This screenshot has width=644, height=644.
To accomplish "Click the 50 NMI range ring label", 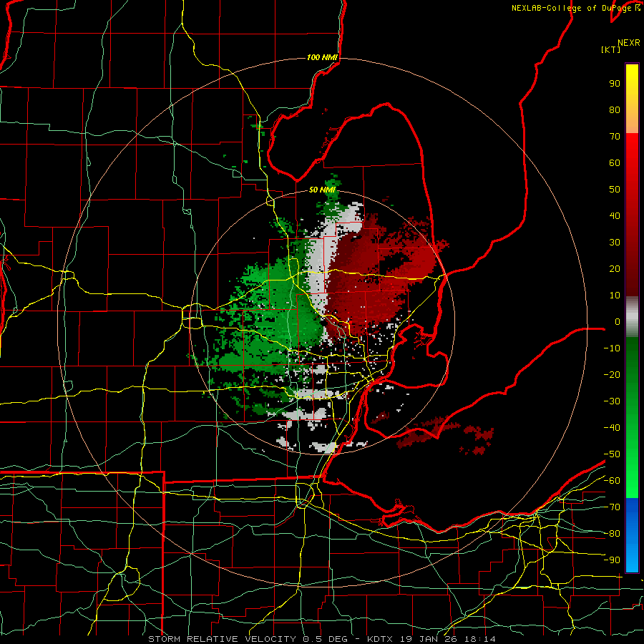I will click(x=322, y=190).
